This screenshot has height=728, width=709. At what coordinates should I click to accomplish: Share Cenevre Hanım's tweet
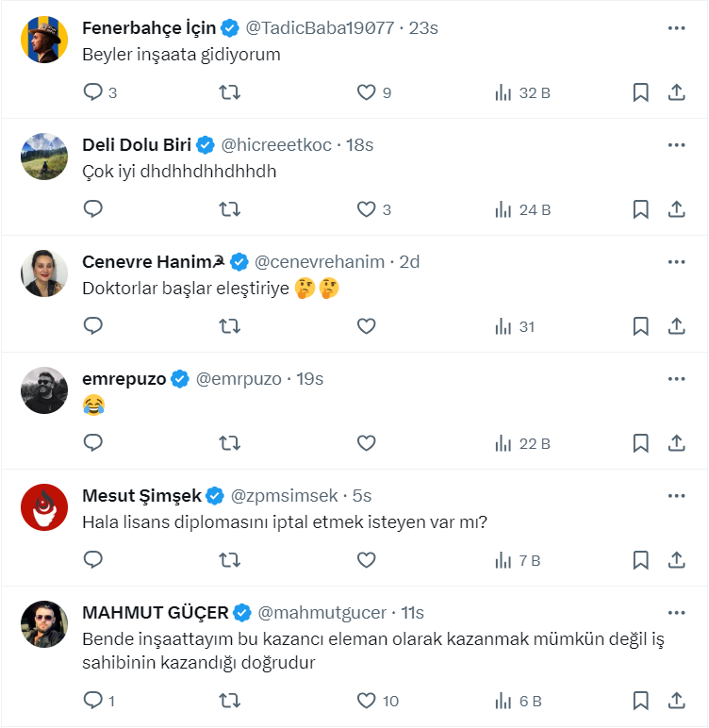[x=676, y=326]
